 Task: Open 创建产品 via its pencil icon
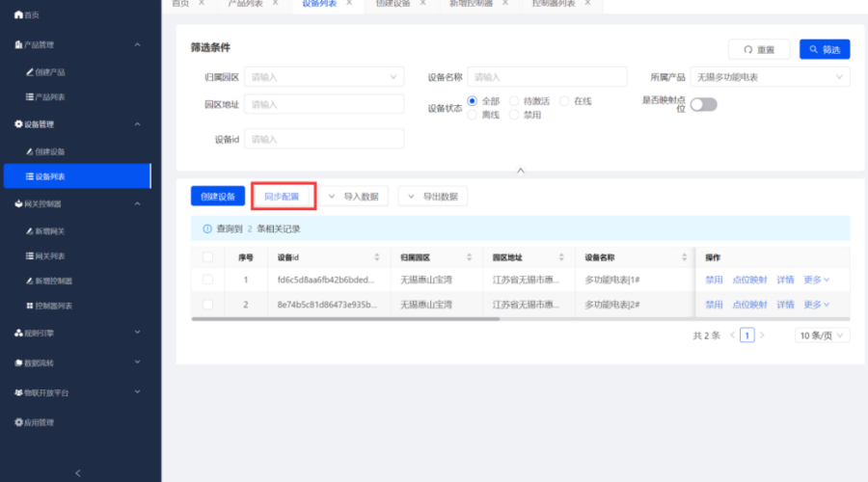(x=30, y=72)
